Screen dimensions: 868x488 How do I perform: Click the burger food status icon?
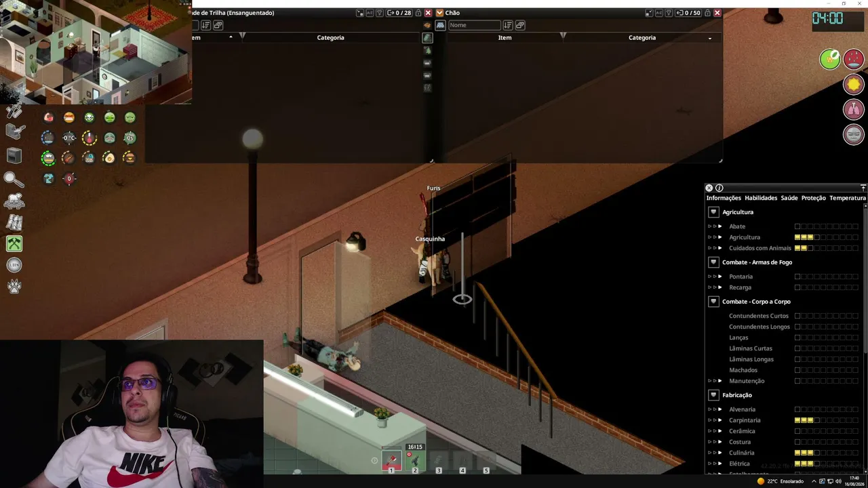(x=130, y=158)
